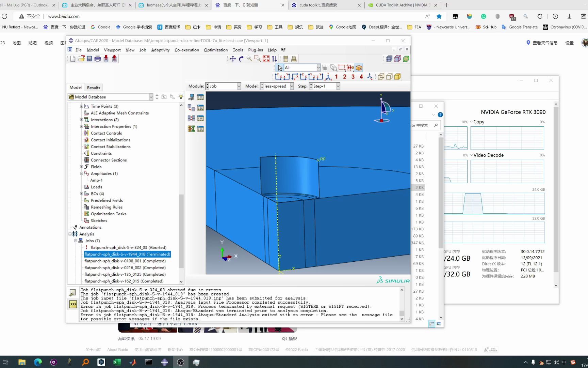The height and width of the screenshot is (368, 588).
Task: Open the Google Translate bookmark
Action: click(x=520, y=27)
